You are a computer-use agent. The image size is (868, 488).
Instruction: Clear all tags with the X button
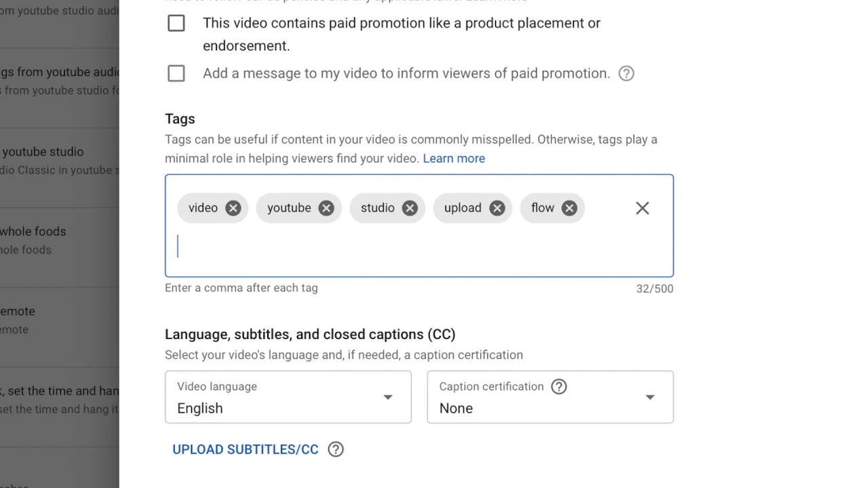pyautogui.click(x=642, y=208)
